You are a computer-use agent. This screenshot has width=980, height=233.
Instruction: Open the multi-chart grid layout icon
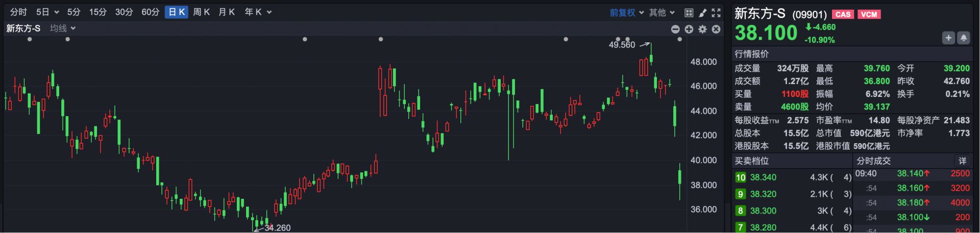tap(689, 13)
